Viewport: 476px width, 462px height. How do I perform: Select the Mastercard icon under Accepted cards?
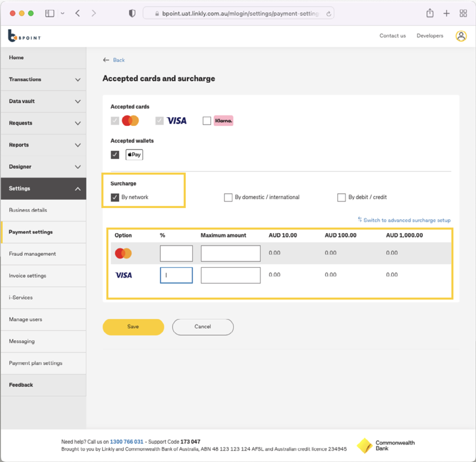click(130, 120)
